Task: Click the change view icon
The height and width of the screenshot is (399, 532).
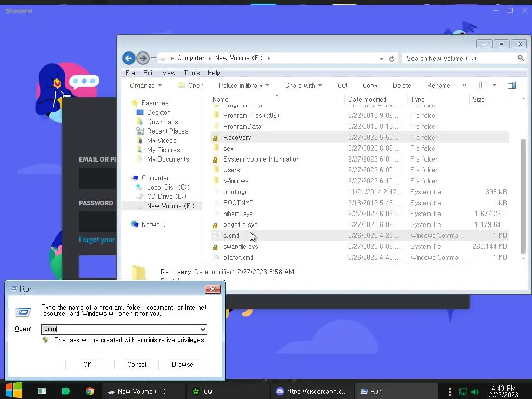Action: click(x=483, y=85)
